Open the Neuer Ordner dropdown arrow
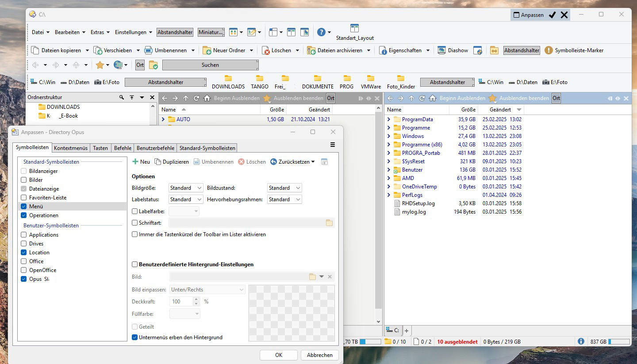The width and height of the screenshot is (637, 364). tap(251, 50)
